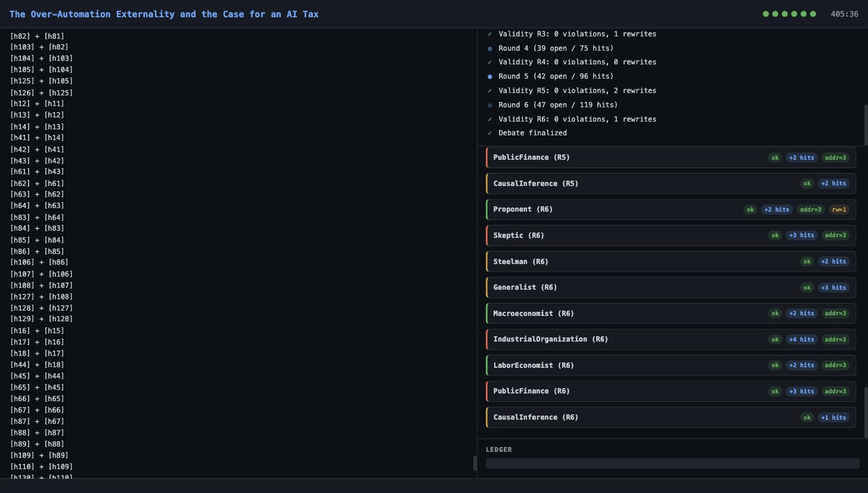Viewport: 868px width, 493px height.
Task: Click the checkmark beside Debate finalized
Action: [x=489, y=133]
